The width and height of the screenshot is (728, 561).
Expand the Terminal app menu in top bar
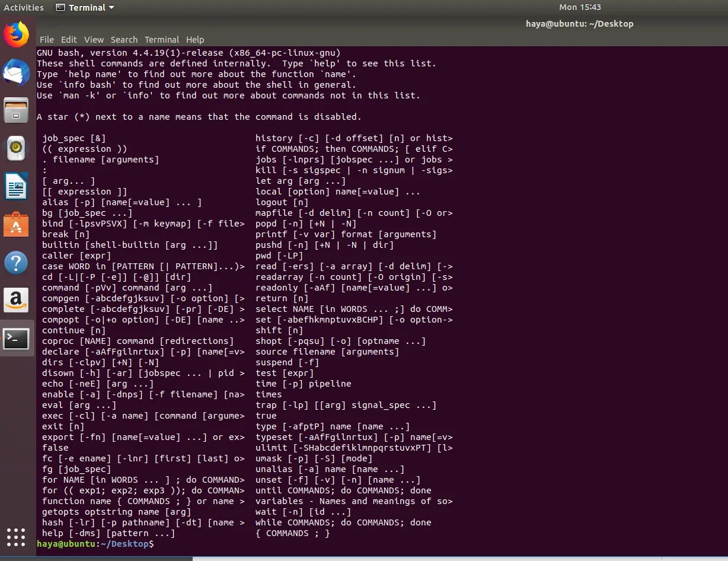tap(85, 8)
